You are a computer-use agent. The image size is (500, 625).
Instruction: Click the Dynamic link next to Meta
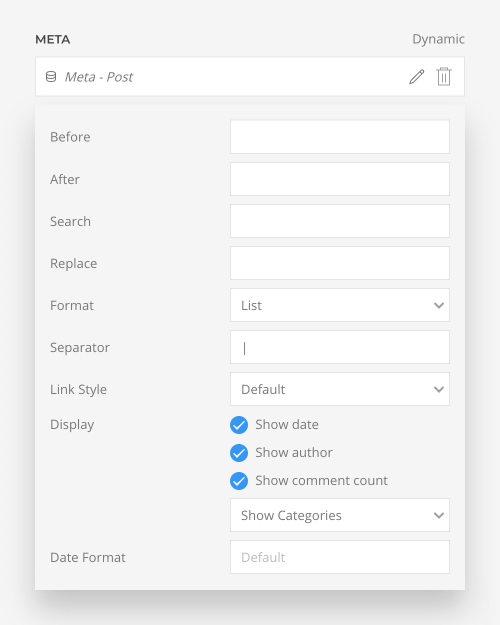click(438, 39)
